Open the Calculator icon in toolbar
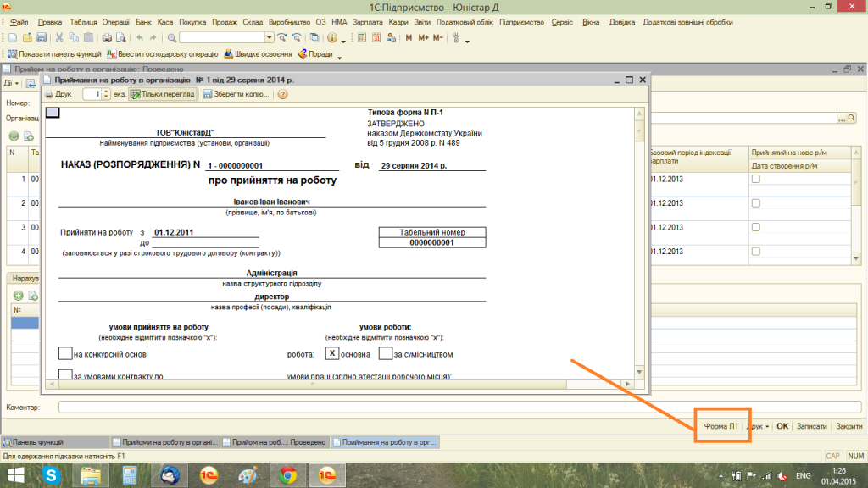Screen dimensions: 868x488 362,37
